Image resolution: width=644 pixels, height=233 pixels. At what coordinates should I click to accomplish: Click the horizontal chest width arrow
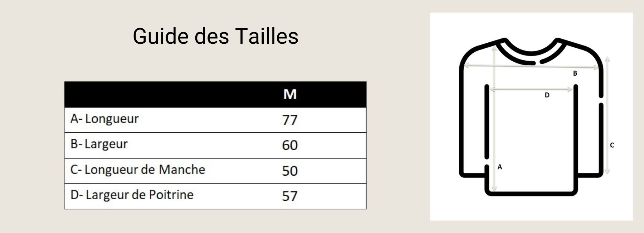pyautogui.click(x=531, y=89)
